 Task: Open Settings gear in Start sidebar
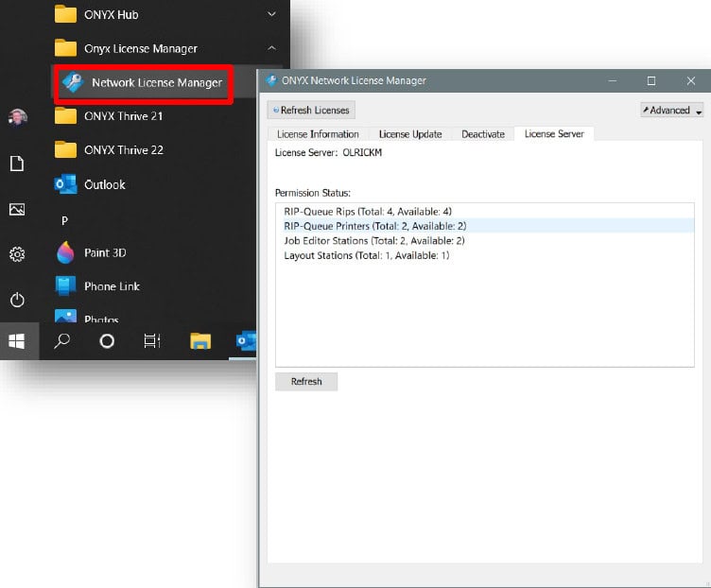17,254
